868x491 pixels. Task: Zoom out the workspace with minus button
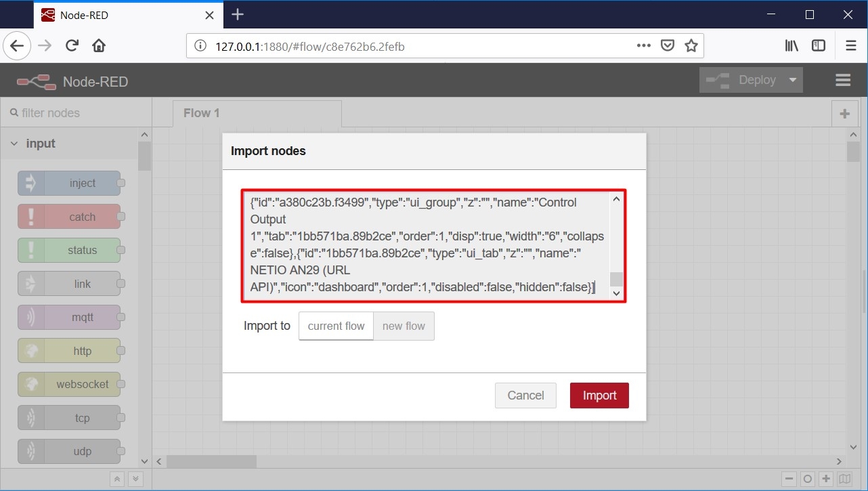pyautogui.click(x=789, y=479)
